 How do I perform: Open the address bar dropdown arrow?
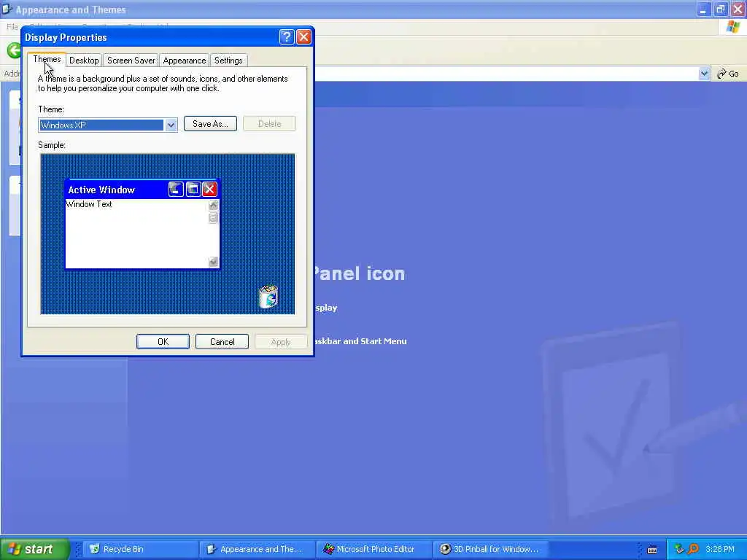click(x=704, y=74)
